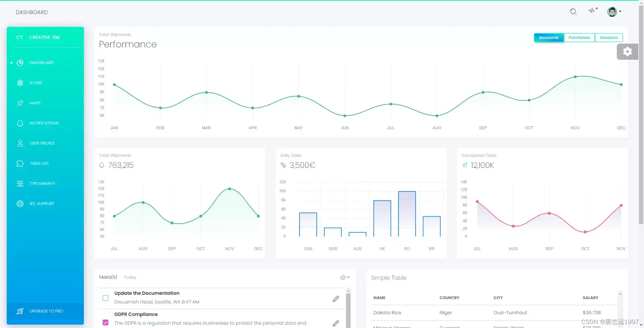Screen dimensions: 644x328
Task: Click the COUNTRY column header
Action: point(449,298)
